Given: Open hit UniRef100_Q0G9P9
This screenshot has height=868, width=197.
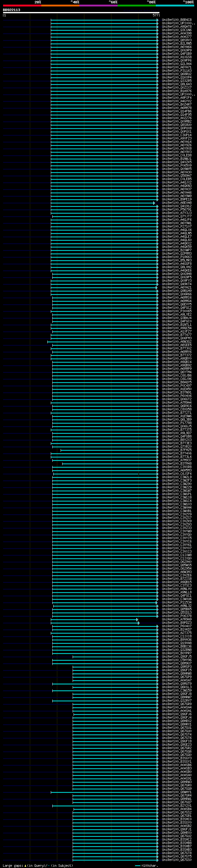Looking at the screenshot, I should [x=177, y=50].
